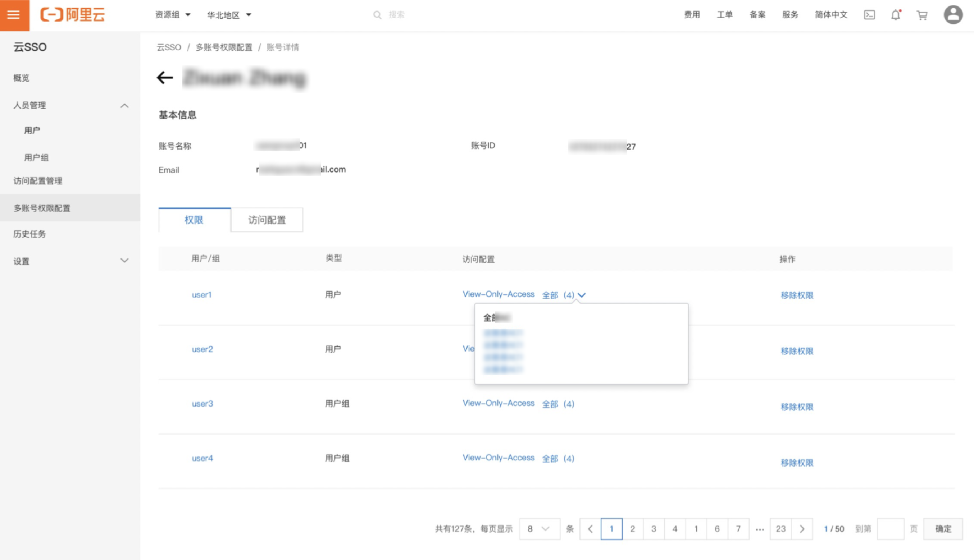Click the shopping cart icon
This screenshot has height=560, width=974.
(922, 15)
